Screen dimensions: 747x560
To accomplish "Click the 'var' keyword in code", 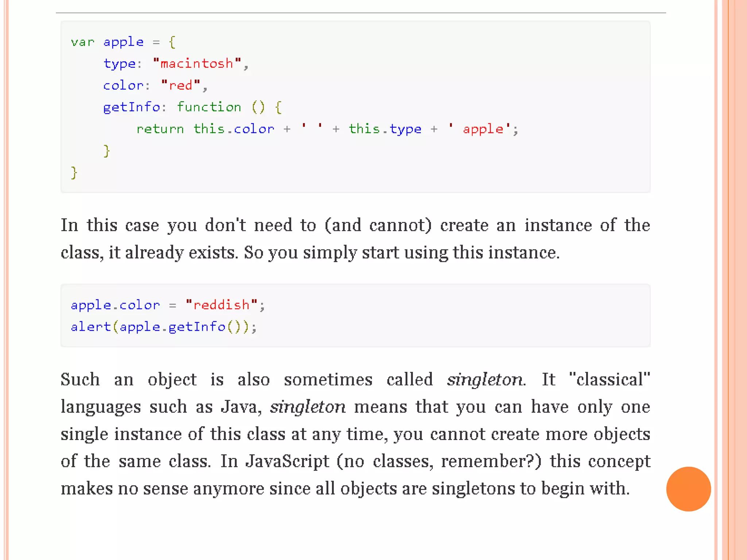I will tap(82, 42).
